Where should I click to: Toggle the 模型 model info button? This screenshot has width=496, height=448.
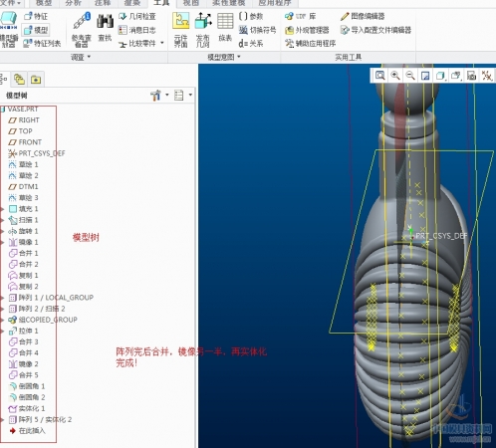[36, 30]
